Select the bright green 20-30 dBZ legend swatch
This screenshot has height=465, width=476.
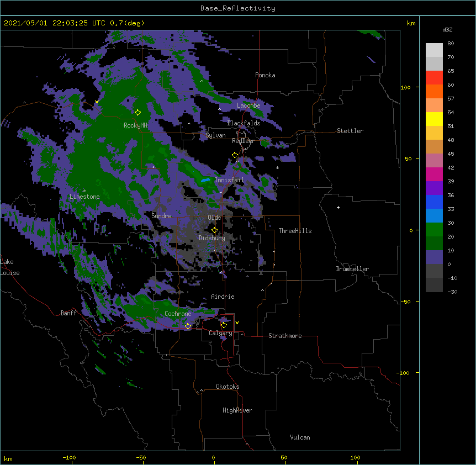[434, 230]
